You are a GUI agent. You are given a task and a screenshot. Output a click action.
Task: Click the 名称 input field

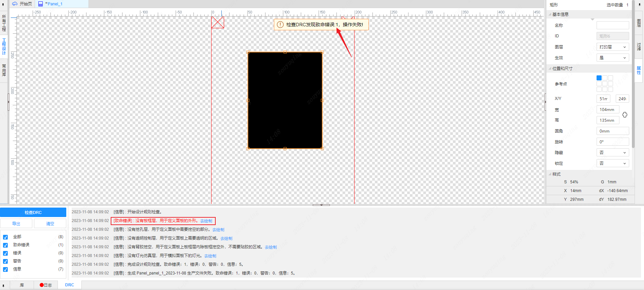tap(613, 25)
